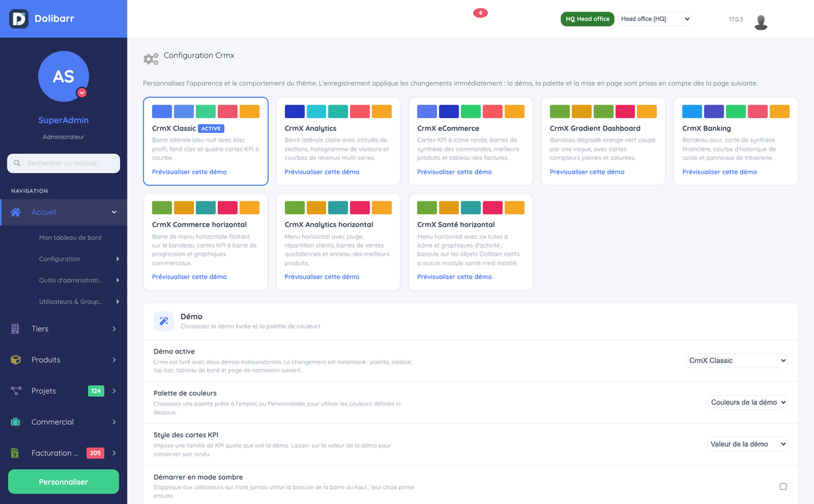Click the Accueil home icon
This screenshot has height=504, width=814.
tap(16, 212)
